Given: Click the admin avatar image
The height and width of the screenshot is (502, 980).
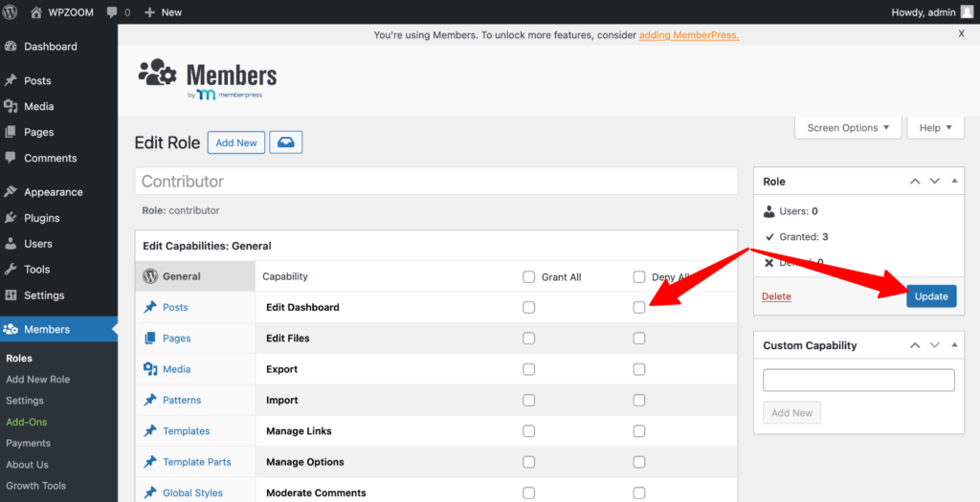Looking at the screenshot, I should pos(967,11).
